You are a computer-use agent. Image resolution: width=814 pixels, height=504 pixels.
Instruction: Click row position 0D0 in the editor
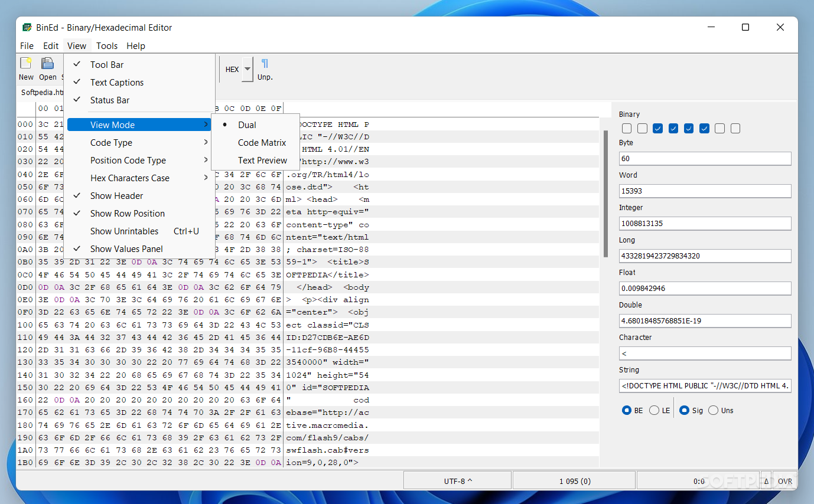[x=25, y=287]
